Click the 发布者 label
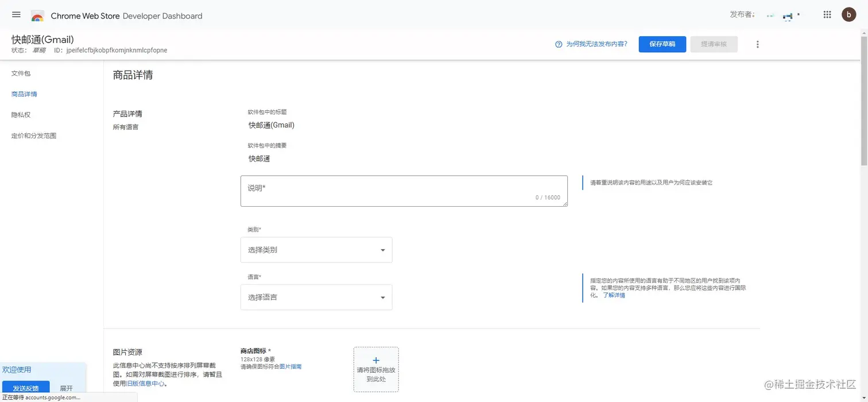The image size is (868, 402). 742,14
